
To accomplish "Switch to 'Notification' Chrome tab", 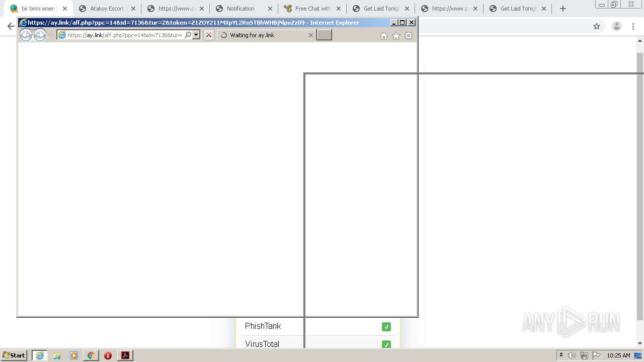I will click(244, 9).
